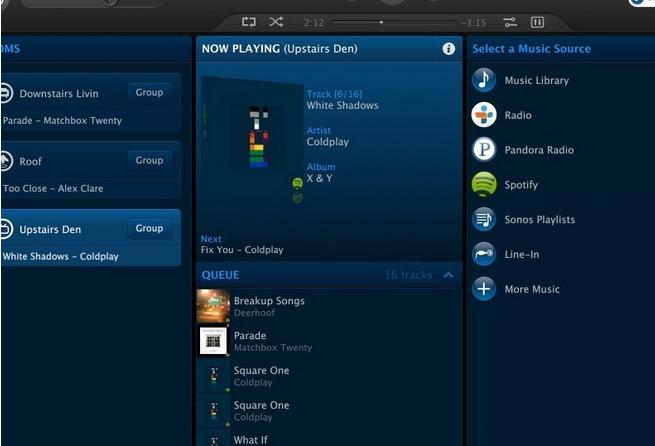
Task: Click the More Music plus icon
Action: click(484, 289)
